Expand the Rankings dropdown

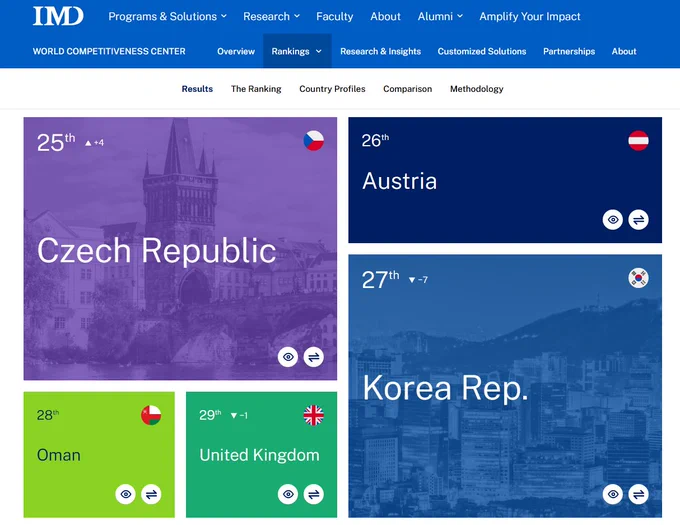[297, 51]
